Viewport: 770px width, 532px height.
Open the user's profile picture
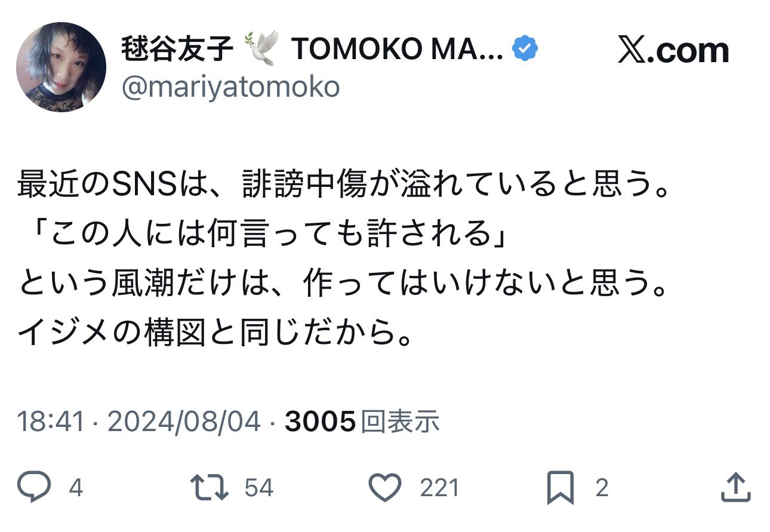tap(61, 67)
